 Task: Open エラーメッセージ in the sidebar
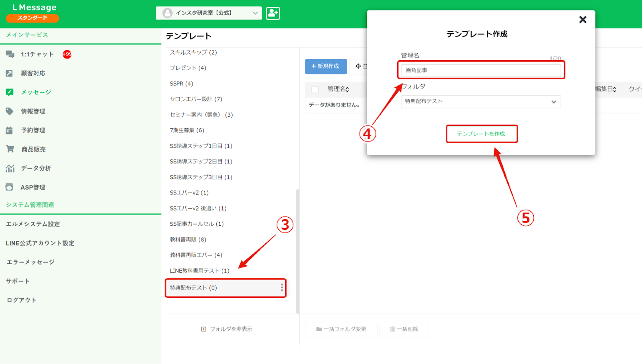tap(30, 262)
